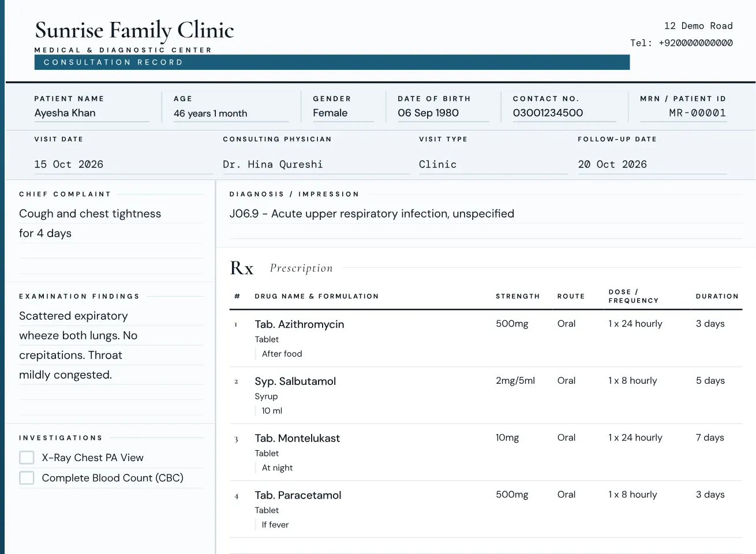Click the 'After food' instruction note
The width and height of the screenshot is (756, 554).
(282, 354)
